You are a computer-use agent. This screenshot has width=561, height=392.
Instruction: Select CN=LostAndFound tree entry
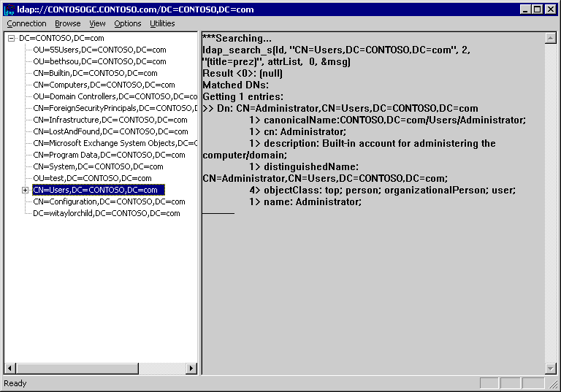point(110,131)
